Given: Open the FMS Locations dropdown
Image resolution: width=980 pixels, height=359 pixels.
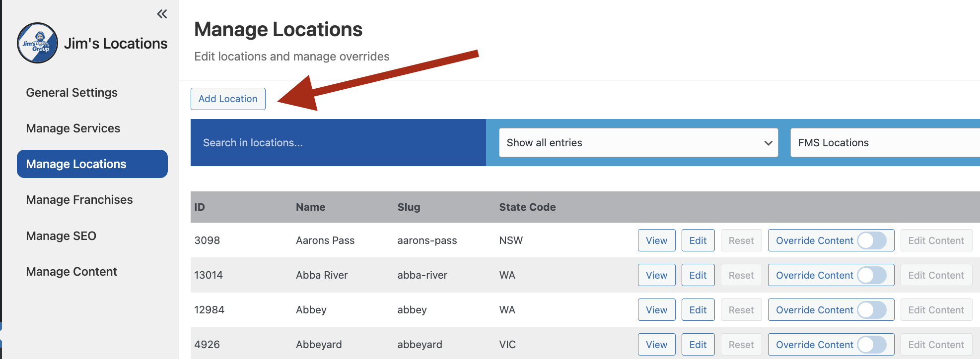Looking at the screenshot, I should pyautogui.click(x=884, y=143).
